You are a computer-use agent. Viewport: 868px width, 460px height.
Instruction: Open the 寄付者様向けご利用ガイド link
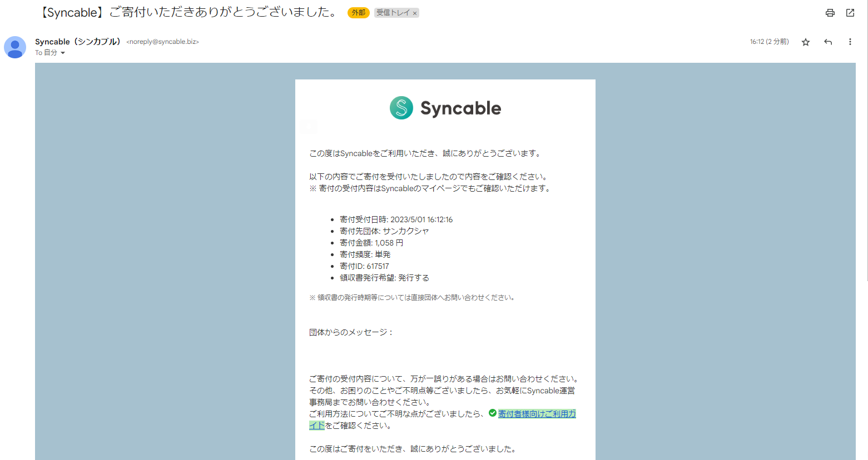[x=537, y=414]
